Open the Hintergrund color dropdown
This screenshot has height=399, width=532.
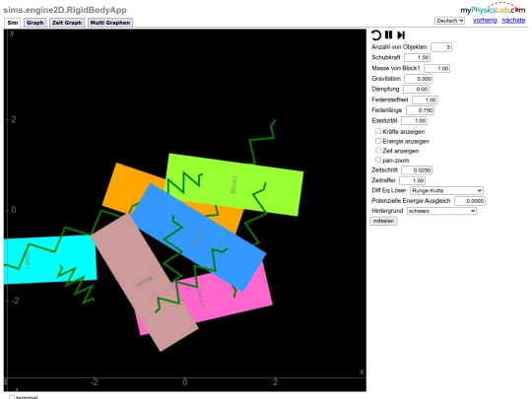[441, 211]
